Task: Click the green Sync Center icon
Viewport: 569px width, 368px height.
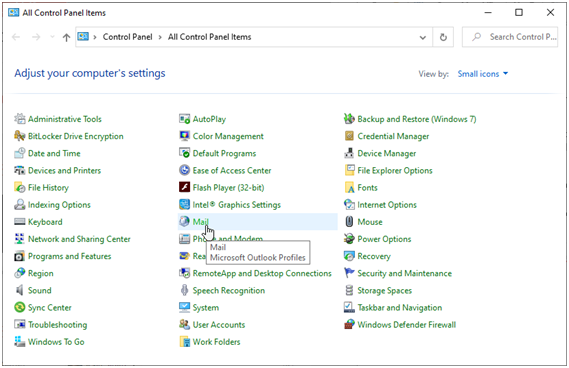Action: [20, 307]
